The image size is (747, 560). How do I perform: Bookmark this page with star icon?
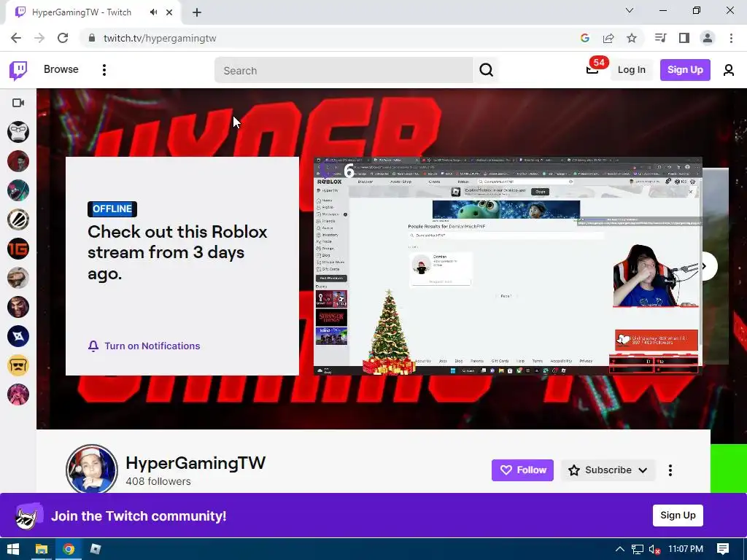pyautogui.click(x=632, y=38)
